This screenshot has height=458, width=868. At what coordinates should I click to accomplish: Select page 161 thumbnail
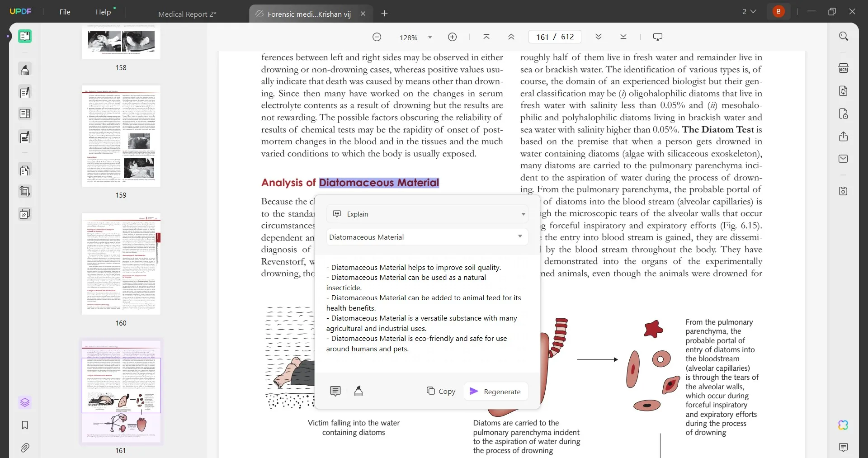click(x=121, y=392)
